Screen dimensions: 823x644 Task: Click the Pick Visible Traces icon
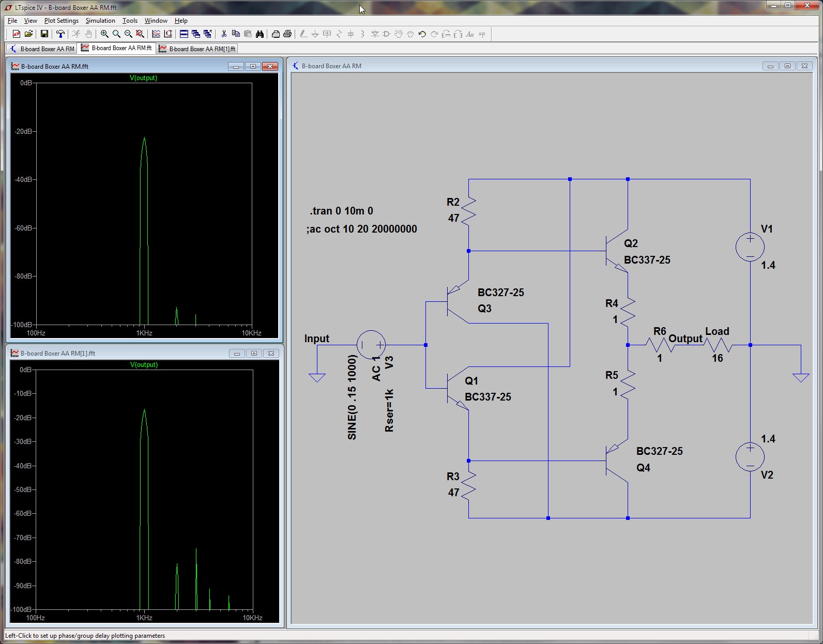[x=156, y=34]
